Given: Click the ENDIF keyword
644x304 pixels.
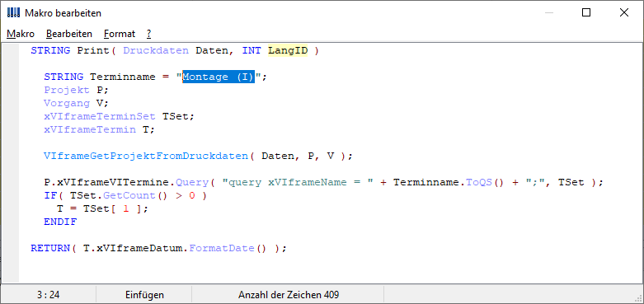Looking at the screenshot, I should tap(60, 222).
